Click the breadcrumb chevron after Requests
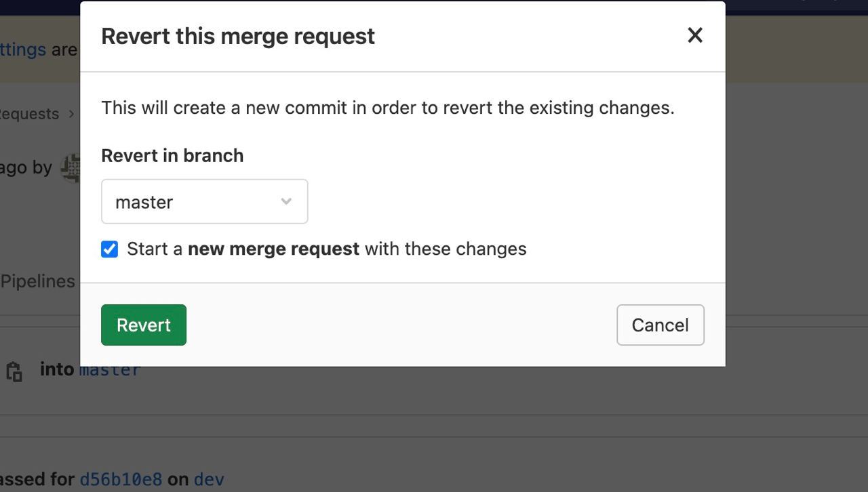868x492 pixels. tap(71, 114)
